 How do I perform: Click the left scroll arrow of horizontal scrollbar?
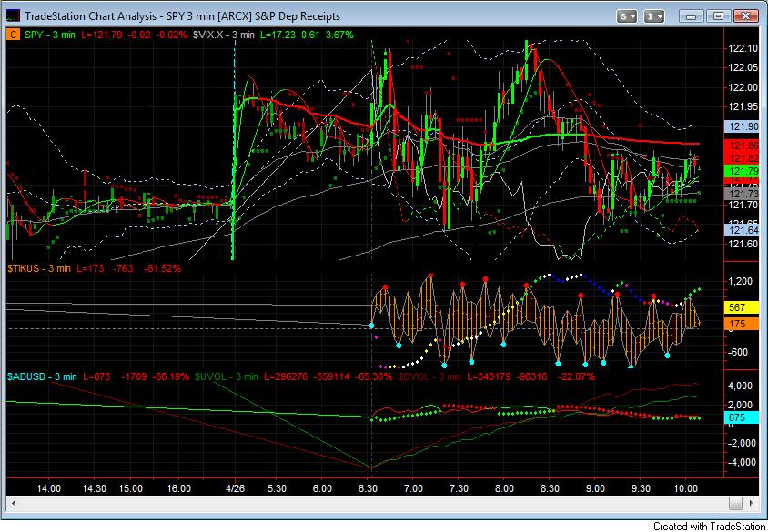pos(13,503)
